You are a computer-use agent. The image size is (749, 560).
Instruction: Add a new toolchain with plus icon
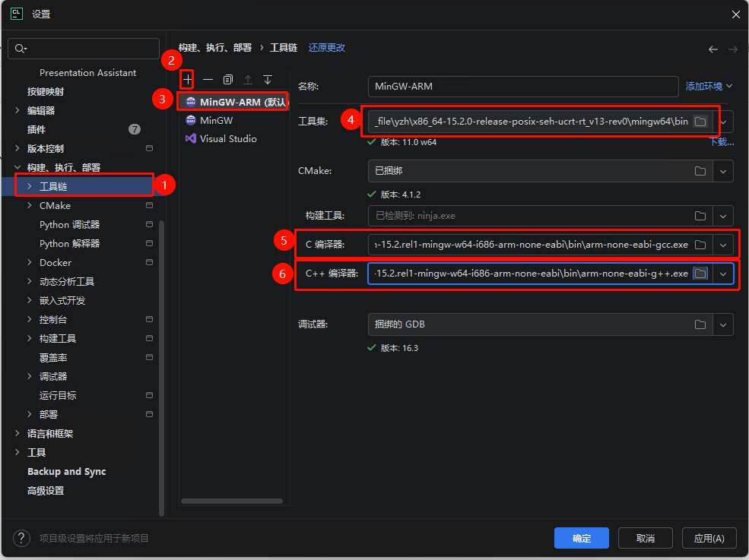tap(188, 80)
